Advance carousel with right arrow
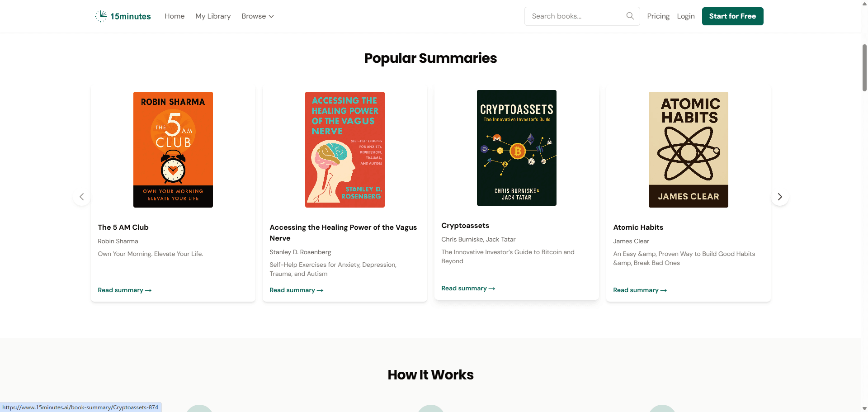 click(x=779, y=197)
